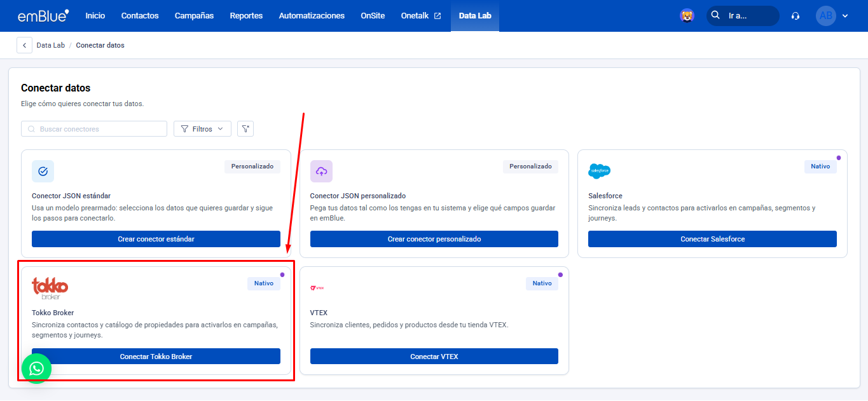Click the Conector JSON personalizado cloud icon

click(x=321, y=171)
